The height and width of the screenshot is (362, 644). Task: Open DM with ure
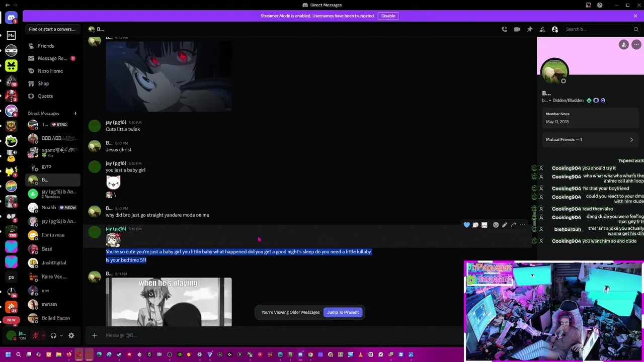tap(52, 291)
